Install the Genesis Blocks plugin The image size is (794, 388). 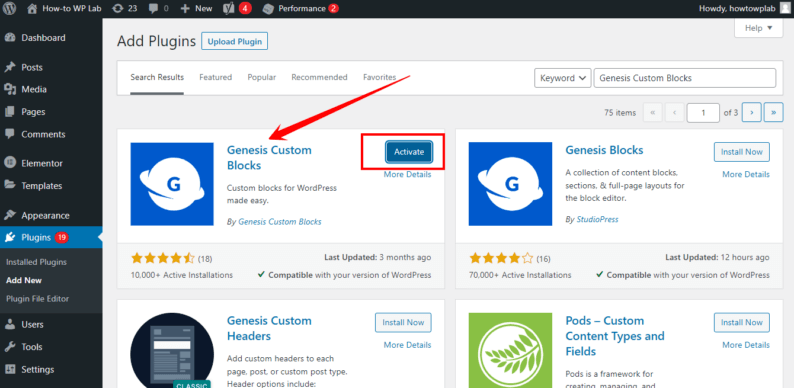(x=742, y=151)
